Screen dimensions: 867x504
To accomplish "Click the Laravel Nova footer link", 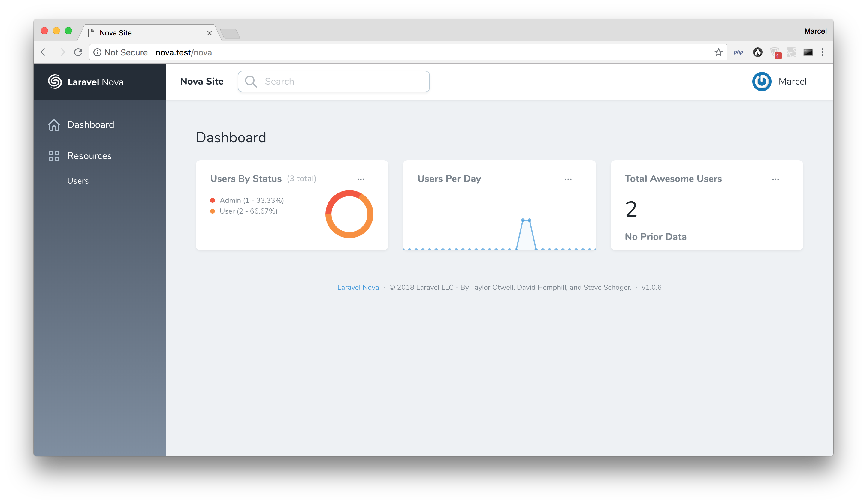I will (358, 287).
